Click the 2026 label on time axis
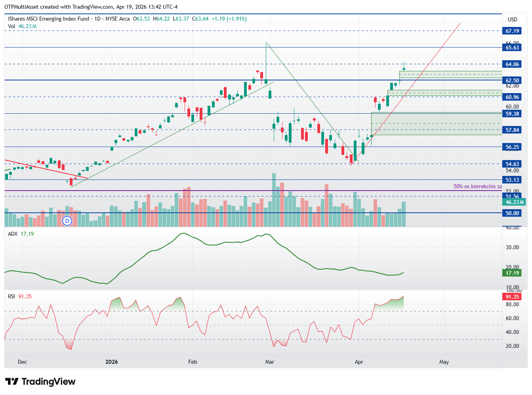 (x=112, y=362)
